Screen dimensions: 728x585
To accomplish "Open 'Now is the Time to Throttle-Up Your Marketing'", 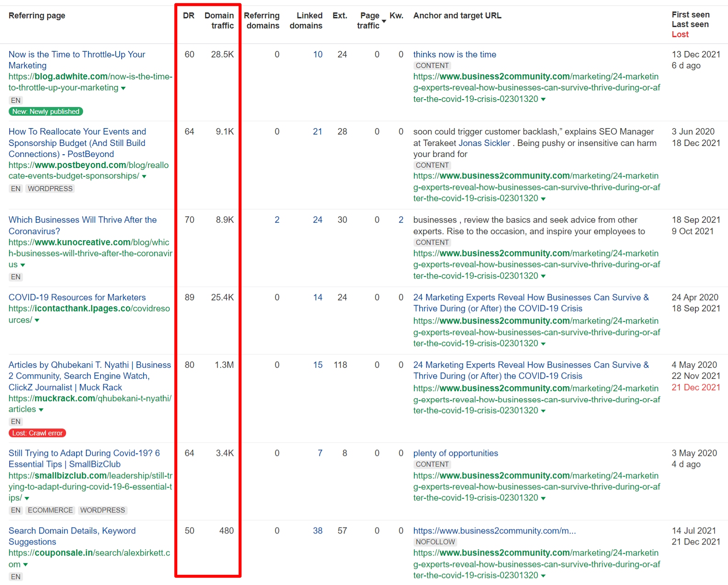I will pos(77,60).
